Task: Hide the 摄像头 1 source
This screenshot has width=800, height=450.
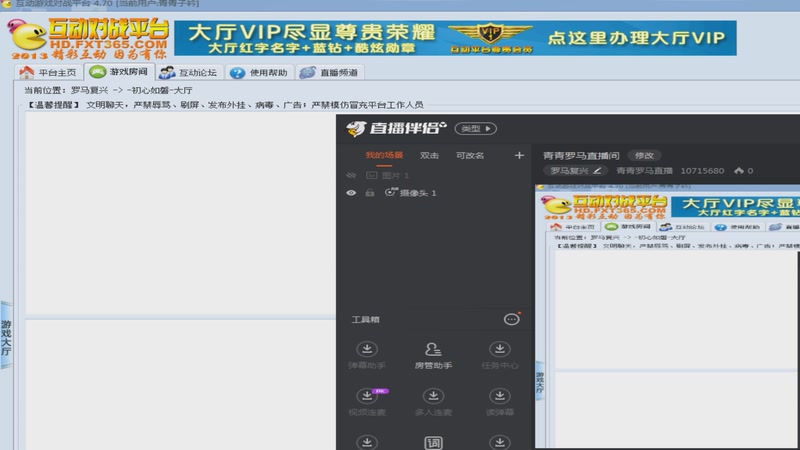Action: [351, 193]
